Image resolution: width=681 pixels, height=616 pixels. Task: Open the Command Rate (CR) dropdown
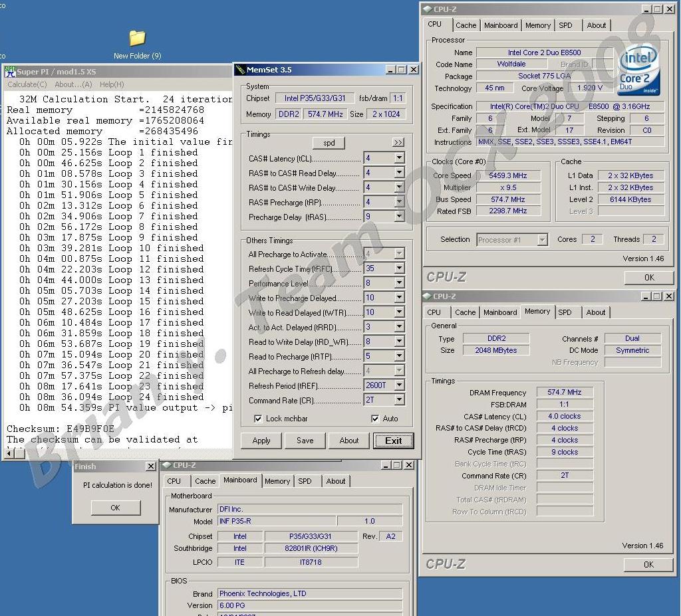[x=399, y=400]
